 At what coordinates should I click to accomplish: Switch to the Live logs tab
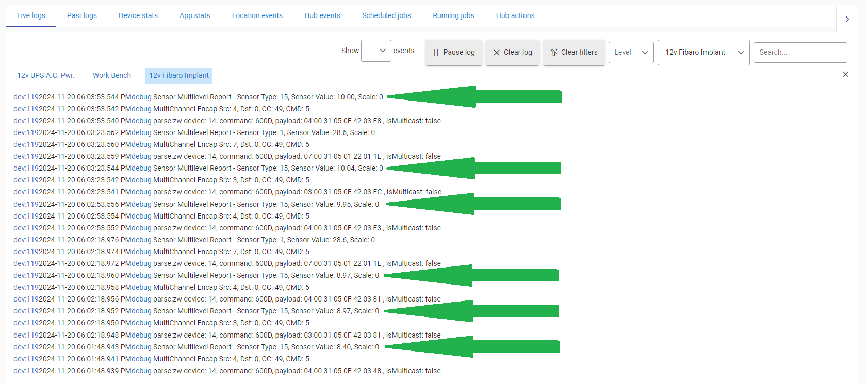coord(31,15)
